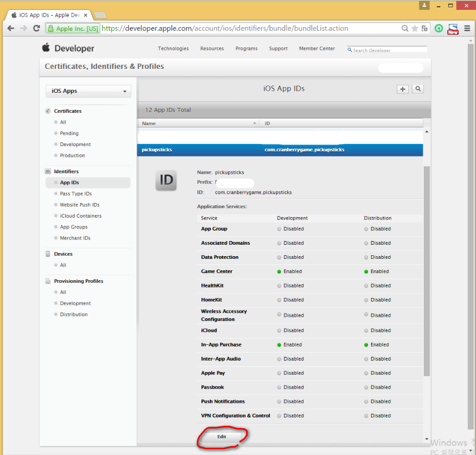
Task: Open the green circular extension icon
Action: 438,29
